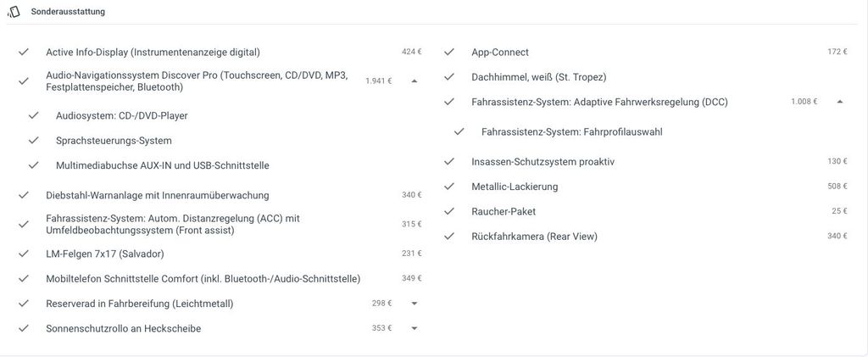Expand Sonnenschutzrollo an Heckscheibe details
The height and width of the screenshot is (357, 868).
[x=414, y=328]
